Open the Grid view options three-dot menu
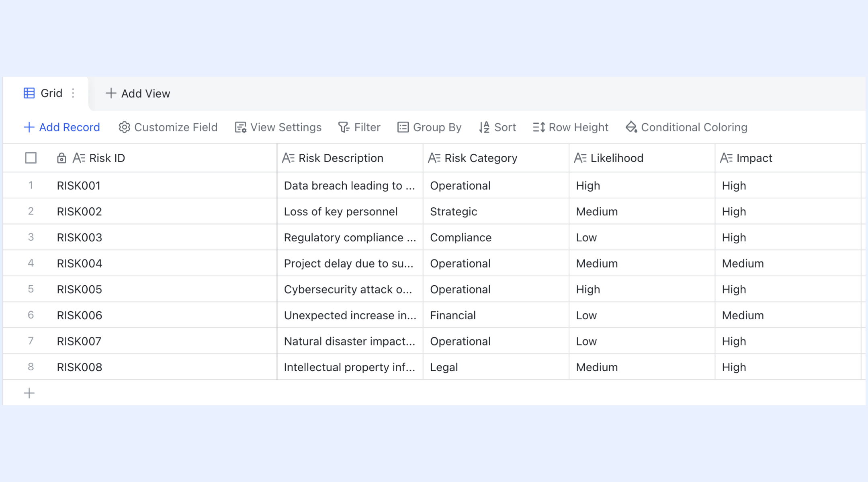The width and height of the screenshot is (868, 482). coord(73,93)
